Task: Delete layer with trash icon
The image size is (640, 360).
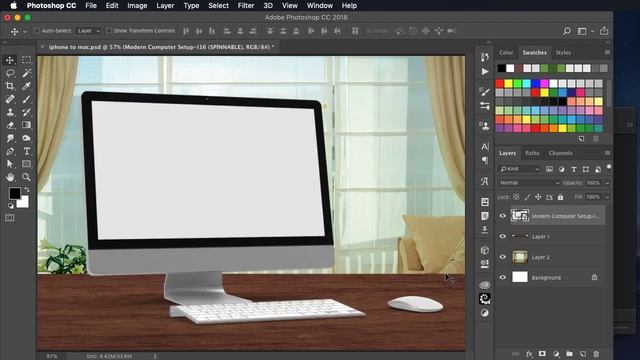Action: (x=596, y=354)
